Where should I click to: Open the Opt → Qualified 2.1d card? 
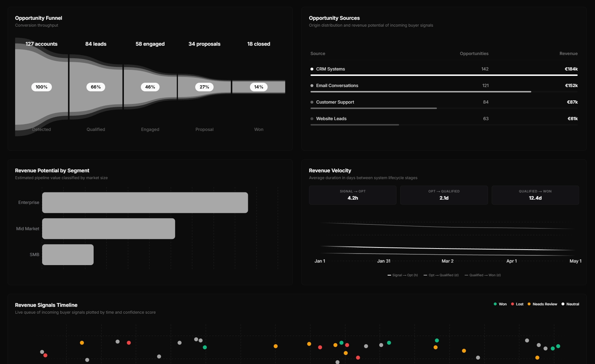[444, 195]
